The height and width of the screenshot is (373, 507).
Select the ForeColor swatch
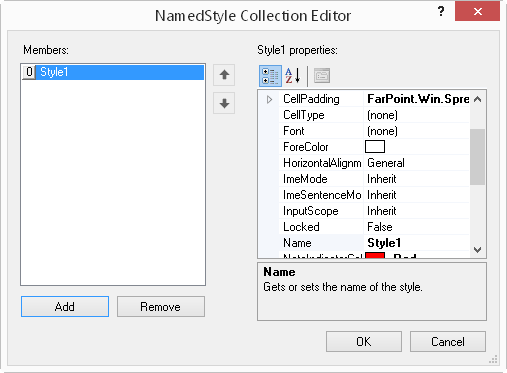(375, 147)
